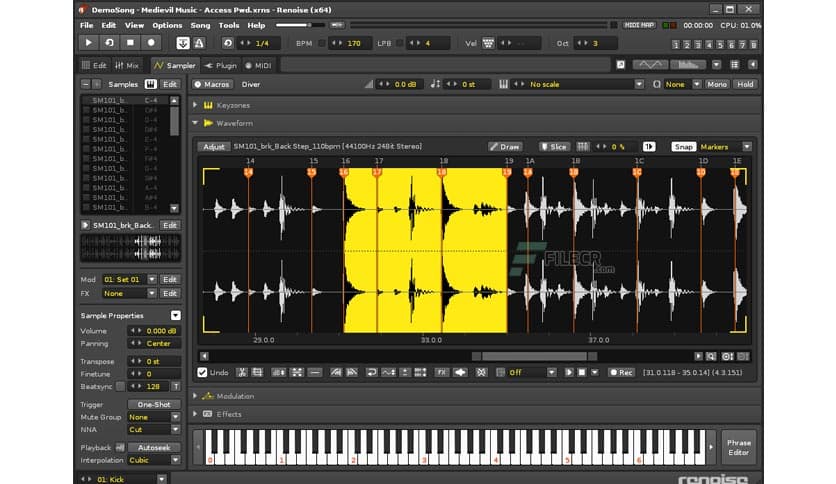This screenshot has height=484, width=836.
Task: Open the Edit menu
Action: 108,25
